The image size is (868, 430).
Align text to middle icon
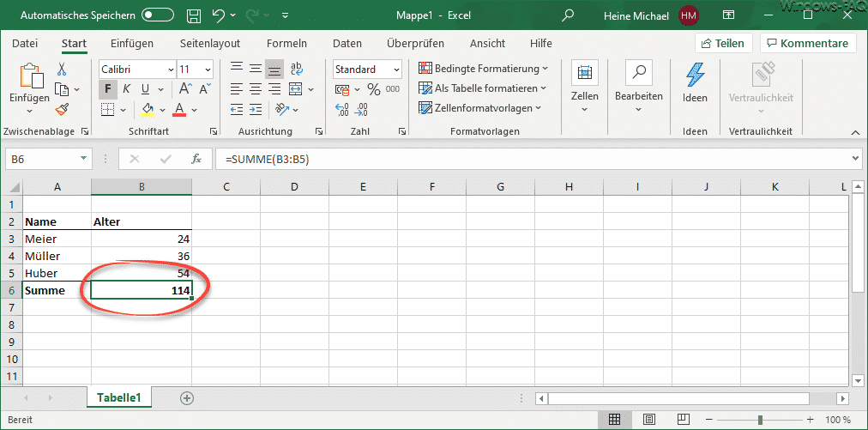(256, 69)
